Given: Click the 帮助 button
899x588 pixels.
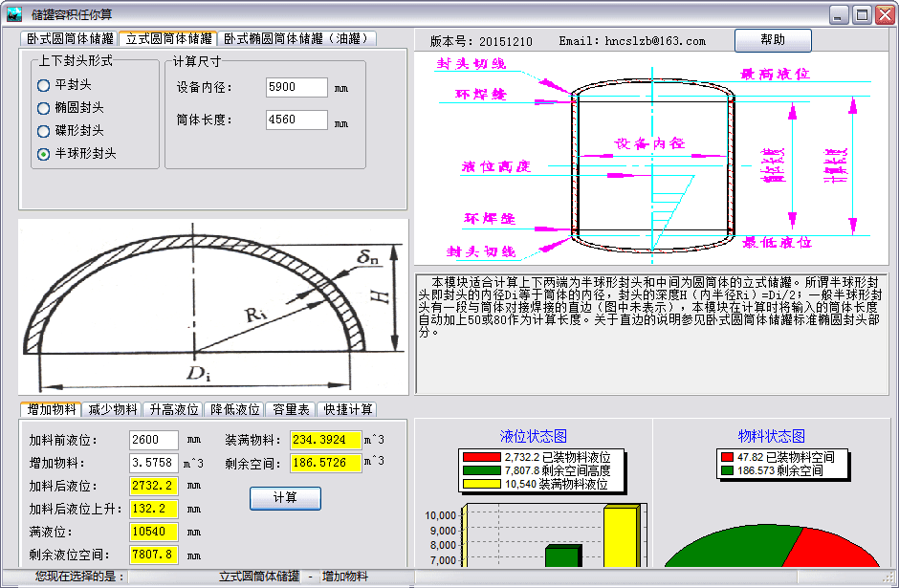Looking at the screenshot, I should point(773,40).
